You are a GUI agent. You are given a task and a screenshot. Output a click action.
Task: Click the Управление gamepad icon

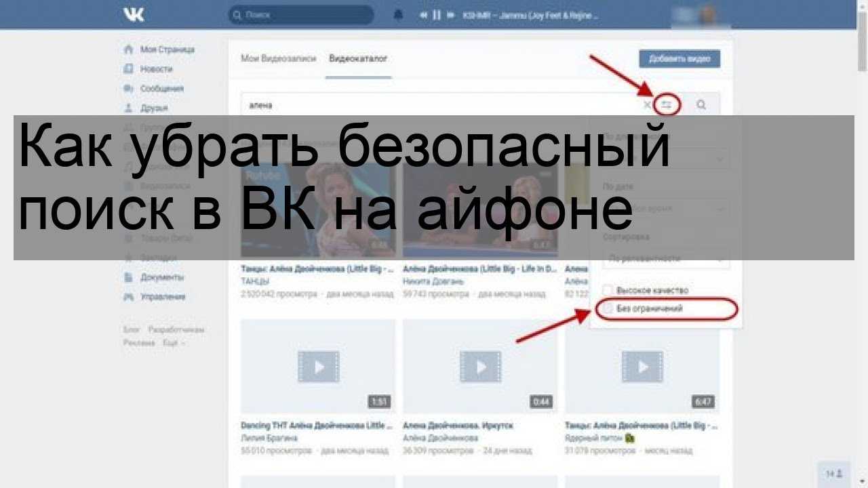(128, 297)
